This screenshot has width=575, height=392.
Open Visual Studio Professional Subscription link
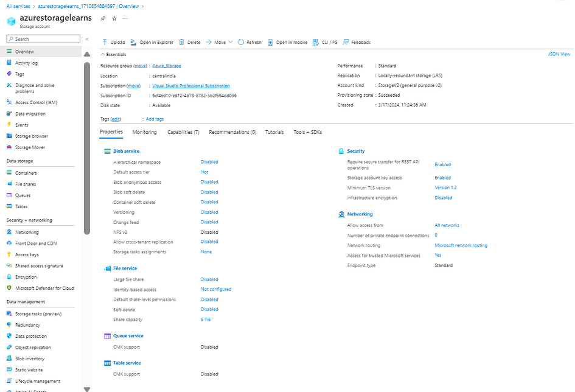[x=191, y=85]
